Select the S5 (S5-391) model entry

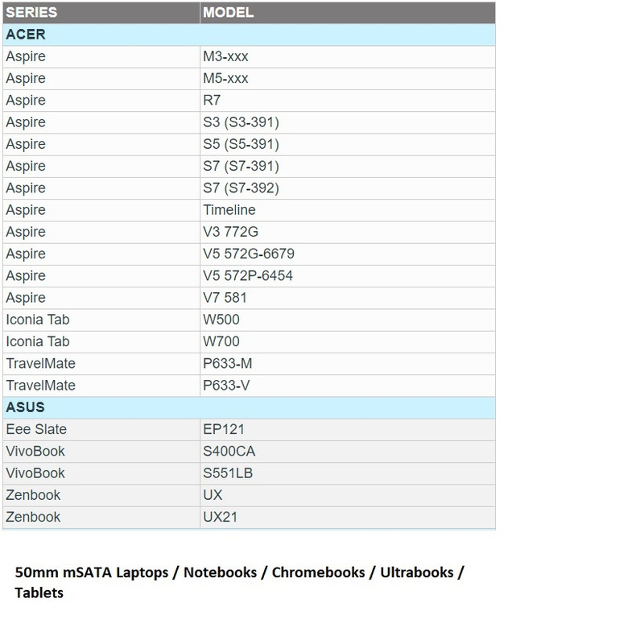241,144
